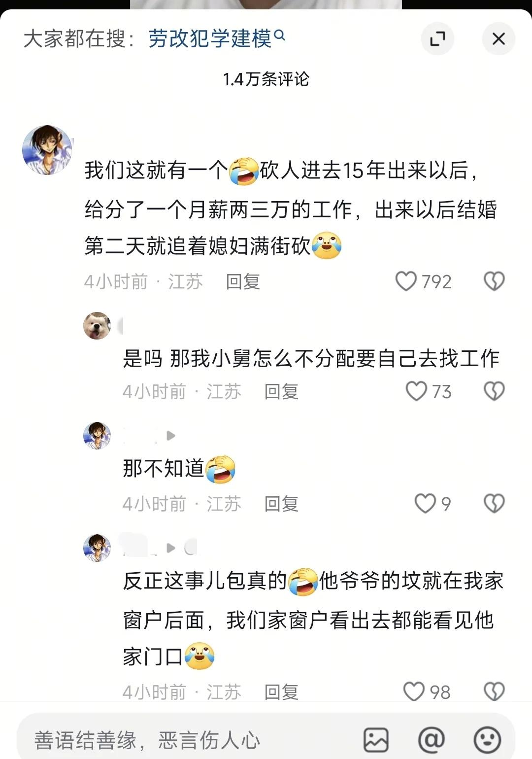Click the 善语结善缘 comment input field
This screenshot has width=532, height=759.
tap(148, 739)
